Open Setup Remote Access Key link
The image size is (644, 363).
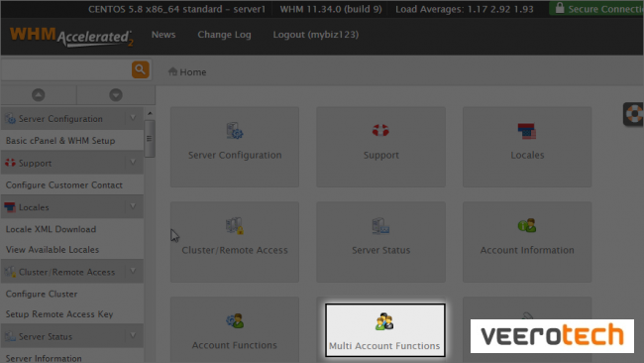(59, 314)
